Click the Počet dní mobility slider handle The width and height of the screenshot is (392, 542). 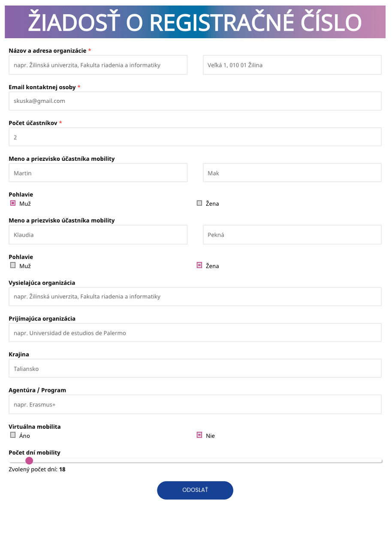[29, 461]
